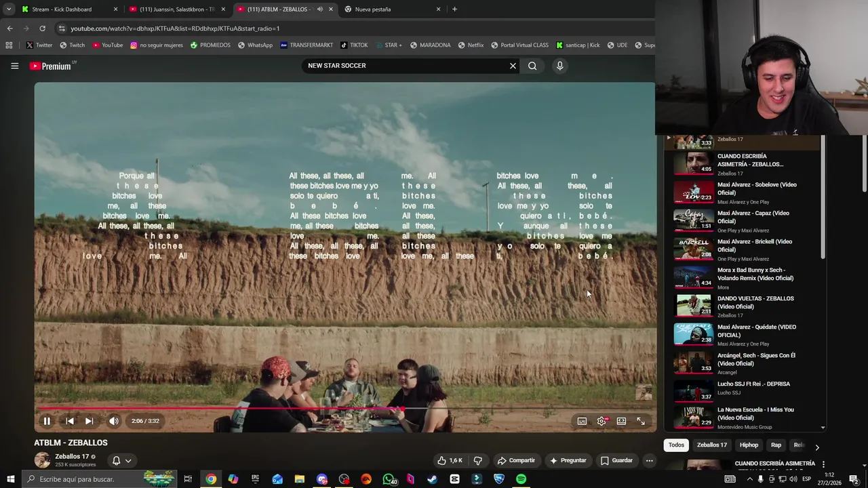Play La Nueva Escuela - I Miss You
Screen dimensions: 868x488
(746, 418)
